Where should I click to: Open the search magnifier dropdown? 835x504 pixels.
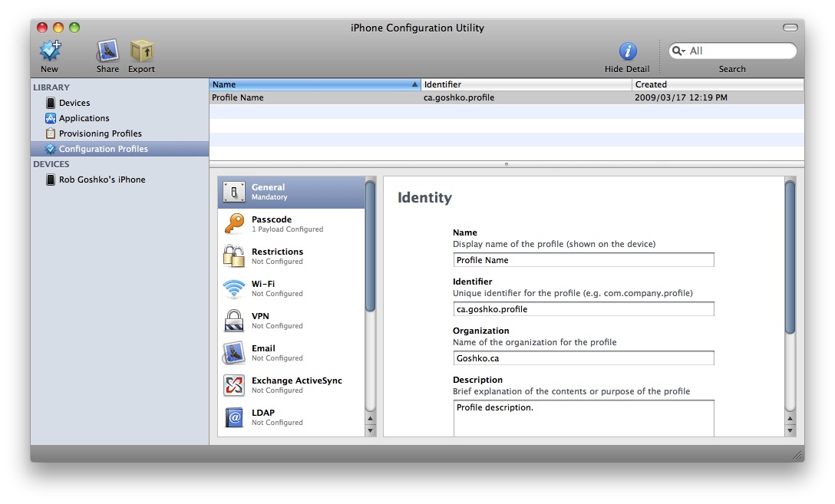pos(678,51)
